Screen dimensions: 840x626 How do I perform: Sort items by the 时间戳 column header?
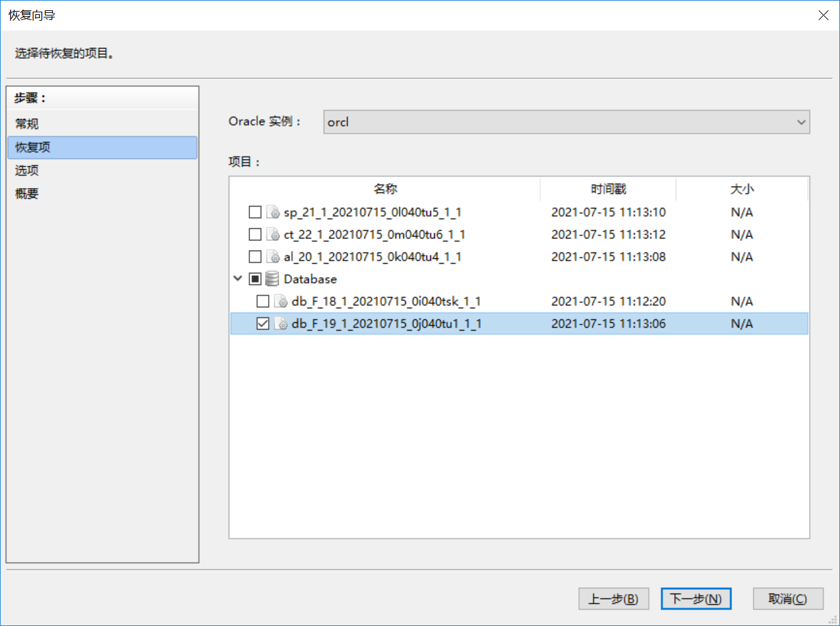coord(608,189)
